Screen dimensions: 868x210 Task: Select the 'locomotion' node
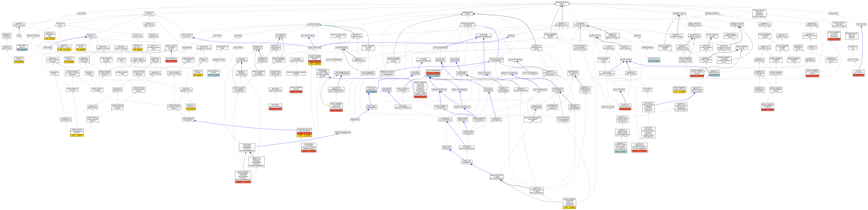pyautogui.click(x=81, y=14)
